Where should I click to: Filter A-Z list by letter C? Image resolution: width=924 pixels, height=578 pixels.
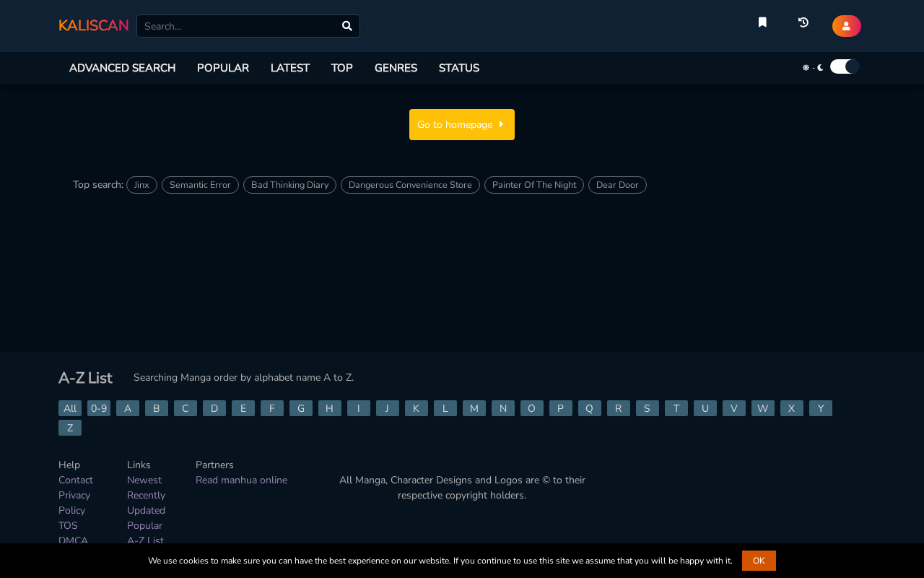[x=186, y=408]
